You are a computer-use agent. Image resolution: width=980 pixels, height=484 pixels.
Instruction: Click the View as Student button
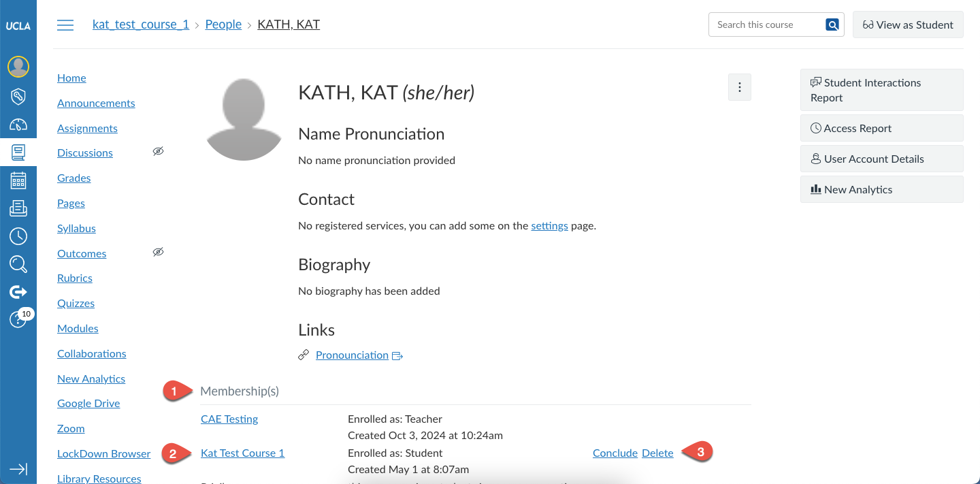tap(908, 25)
